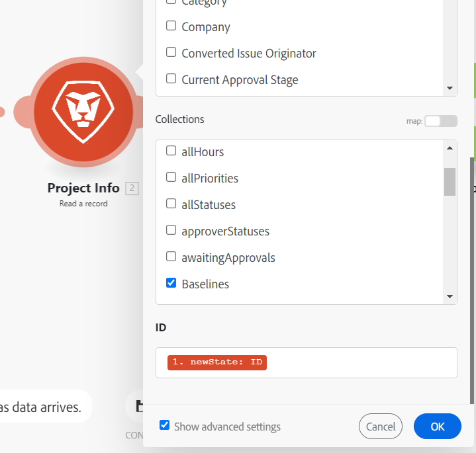476x453 pixels.
Task: Check the Converted Issue Originator checkbox
Action: [171, 53]
